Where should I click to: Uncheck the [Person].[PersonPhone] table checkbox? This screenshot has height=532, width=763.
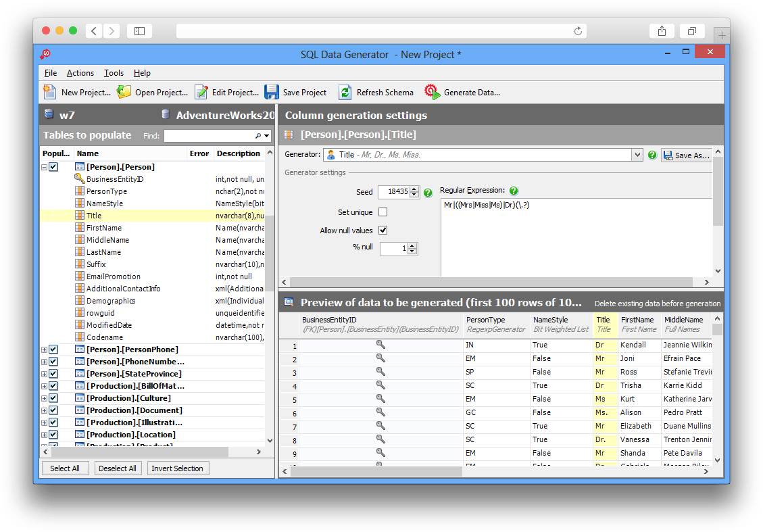(x=53, y=349)
